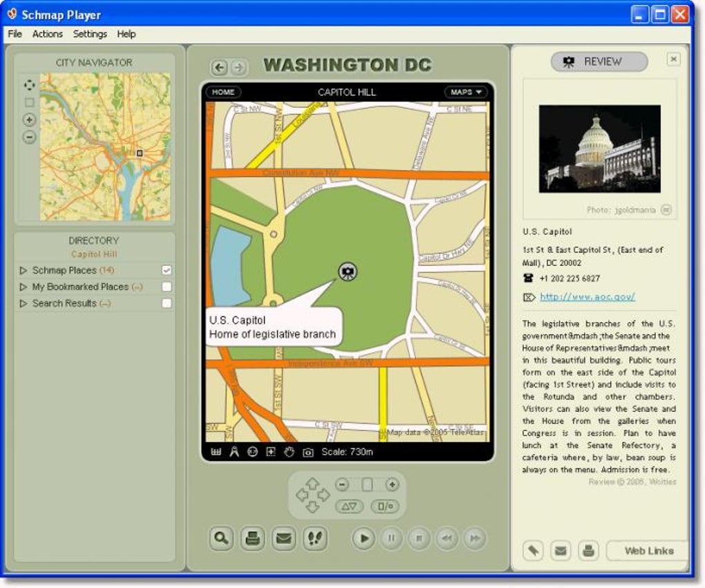
Task: Click the print map button
Action: pyautogui.click(x=253, y=538)
